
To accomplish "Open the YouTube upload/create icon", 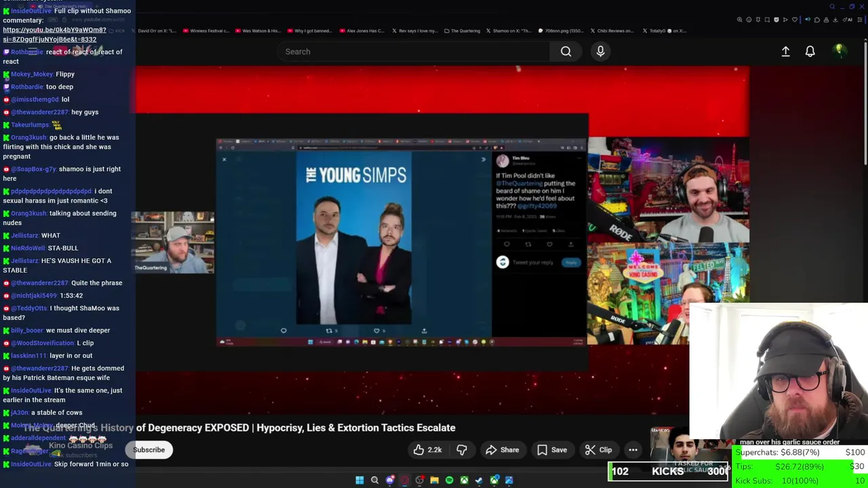I will (x=785, y=52).
